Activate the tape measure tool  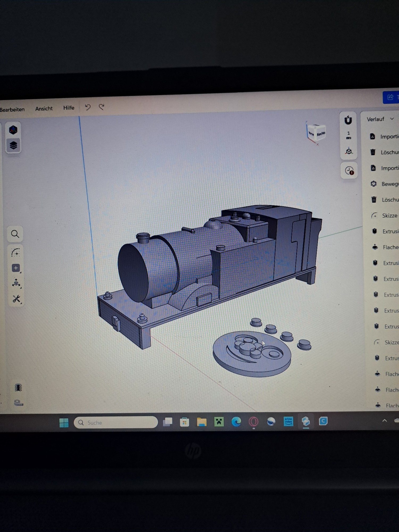(18, 403)
